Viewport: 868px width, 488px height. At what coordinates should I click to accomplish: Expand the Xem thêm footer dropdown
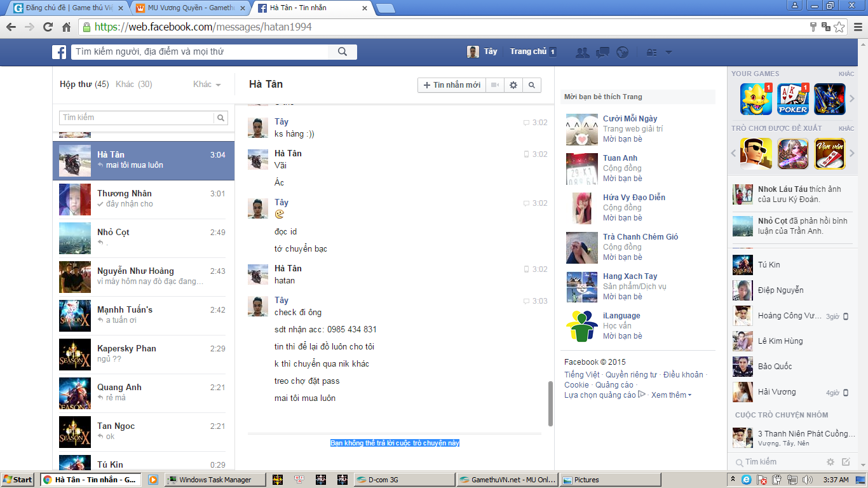click(x=671, y=395)
